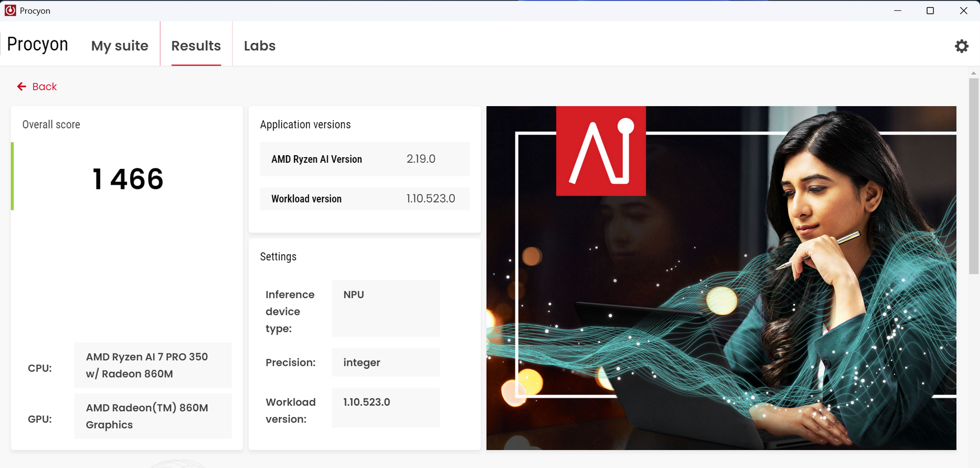Select the Results tab
This screenshot has height=468, width=980.
(x=196, y=46)
